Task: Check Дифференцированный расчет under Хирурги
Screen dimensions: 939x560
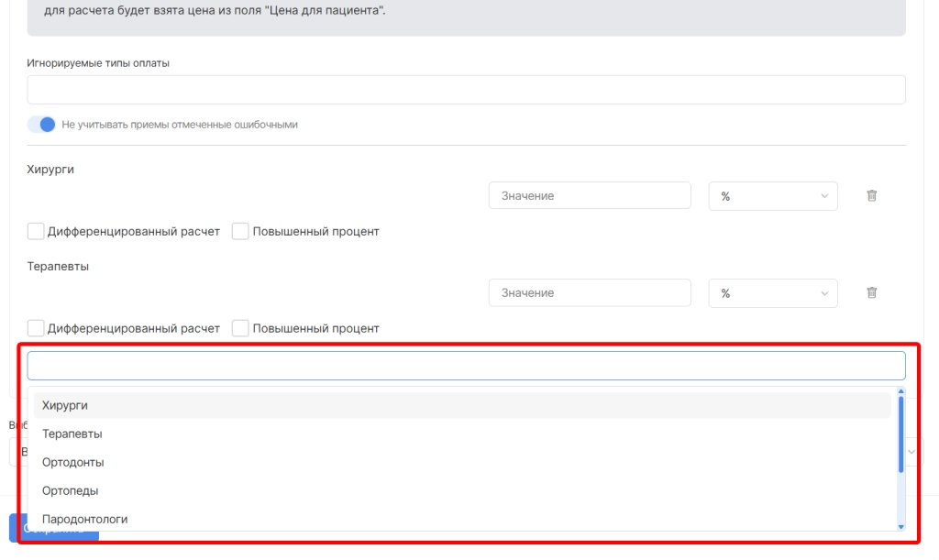Action: 36,232
